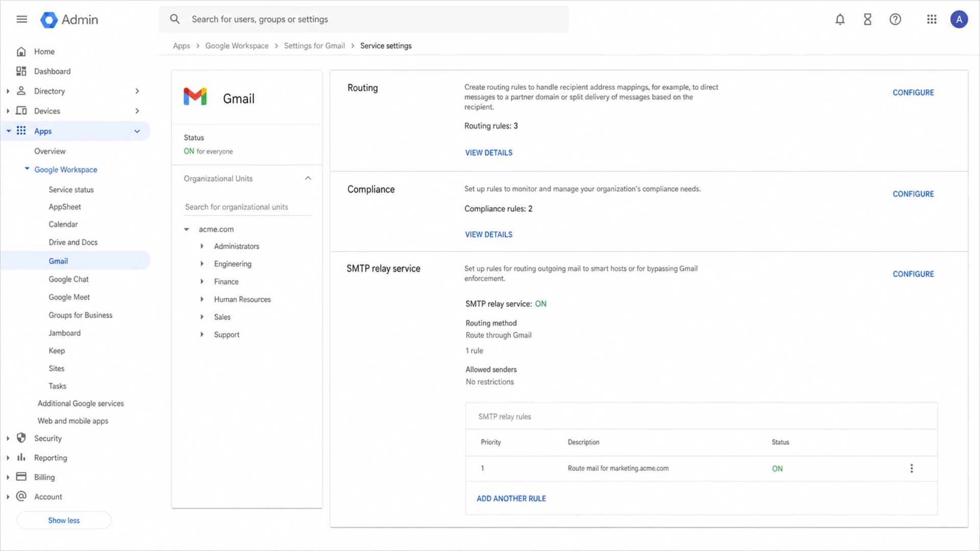Expand the Finance org unit arrow
Screen dimensions: 980x551
[202, 282]
